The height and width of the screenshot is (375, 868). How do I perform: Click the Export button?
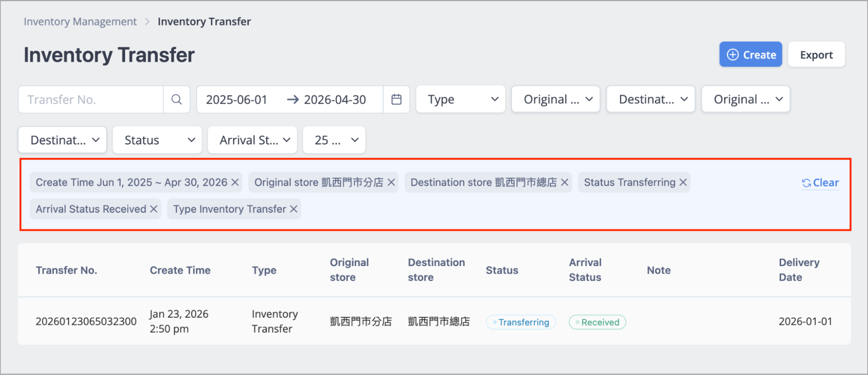816,55
